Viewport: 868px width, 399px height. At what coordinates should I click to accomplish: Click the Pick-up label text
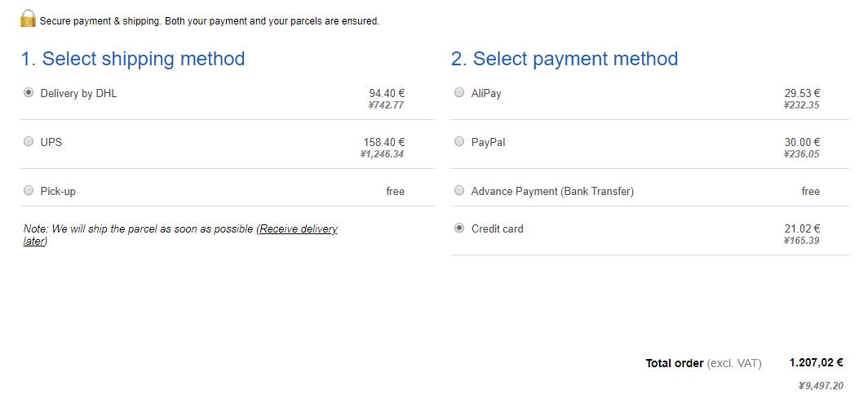pyautogui.click(x=58, y=192)
